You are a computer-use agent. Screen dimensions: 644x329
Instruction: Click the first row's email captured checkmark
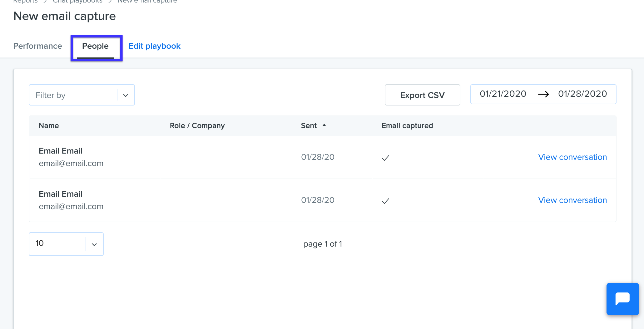pos(385,158)
